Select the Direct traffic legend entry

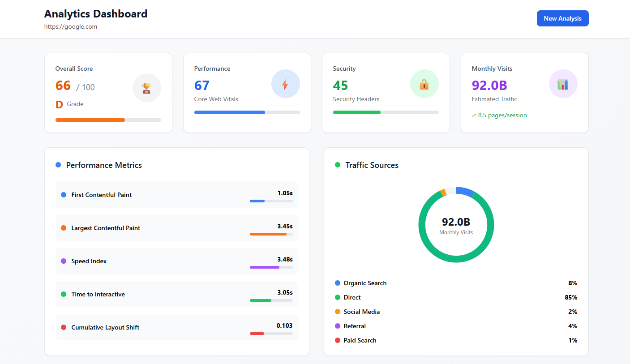(352, 297)
